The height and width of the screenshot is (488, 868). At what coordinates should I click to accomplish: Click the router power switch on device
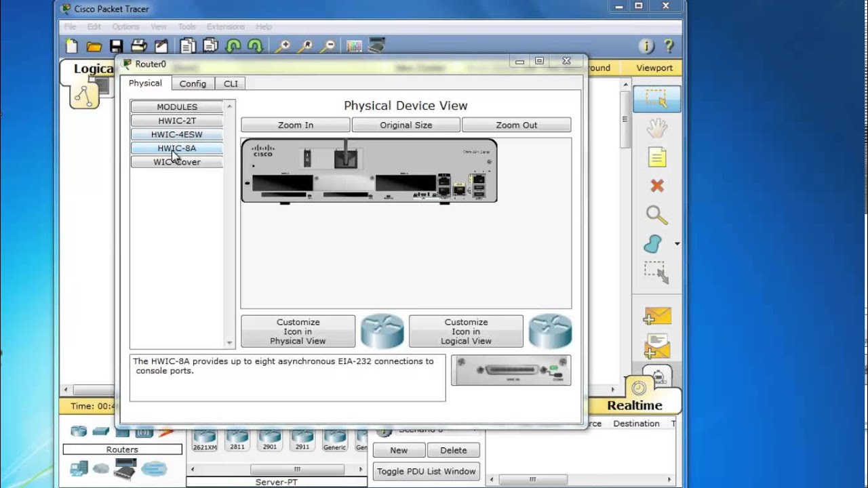pyautogui.click(x=307, y=159)
